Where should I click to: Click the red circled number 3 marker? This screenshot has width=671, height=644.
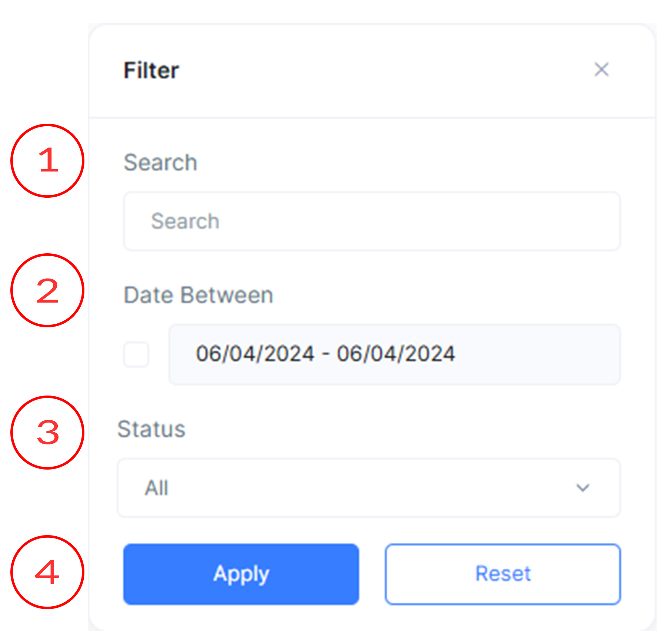click(48, 433)
